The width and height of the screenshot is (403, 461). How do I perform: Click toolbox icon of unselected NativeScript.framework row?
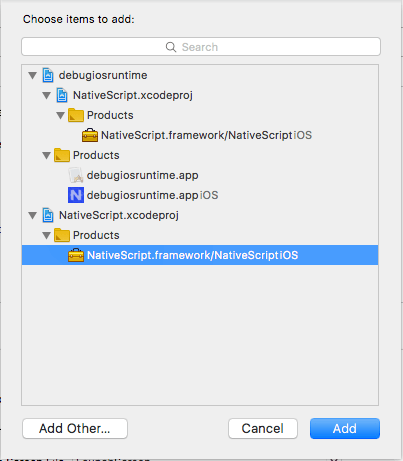tap(90, 135)
